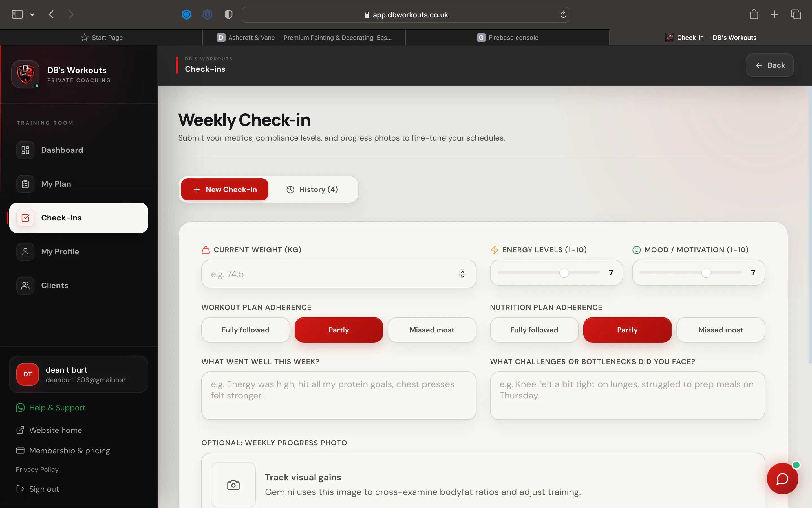Click the Weekly Check-in heading
Image resolution: width=812 pixels, height=508 pixels.
pyautogui.click(x=244, y=120)
